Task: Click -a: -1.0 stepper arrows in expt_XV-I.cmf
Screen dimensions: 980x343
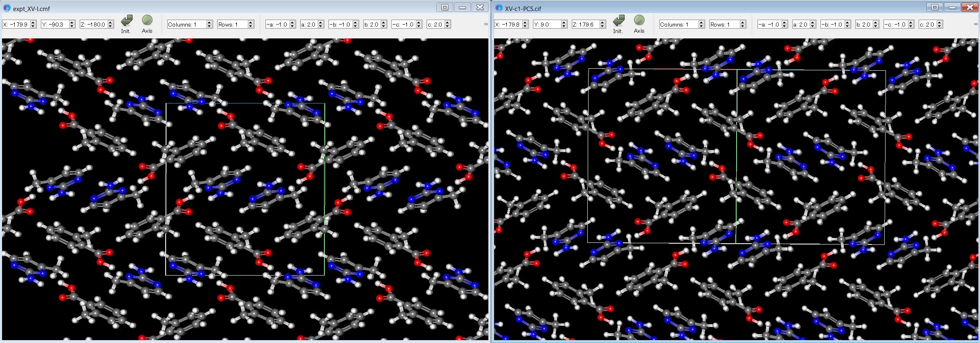Action: [x=292, y=25]
